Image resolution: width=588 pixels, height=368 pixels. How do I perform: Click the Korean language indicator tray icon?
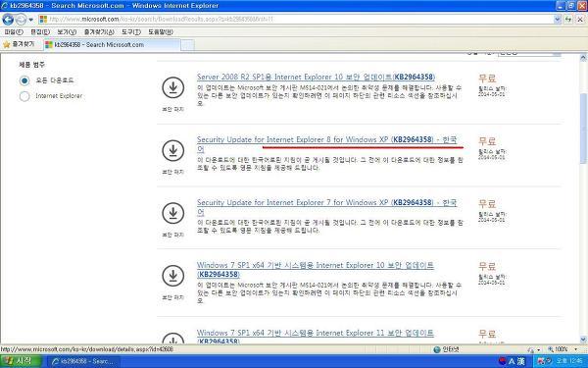click(503, 361)
